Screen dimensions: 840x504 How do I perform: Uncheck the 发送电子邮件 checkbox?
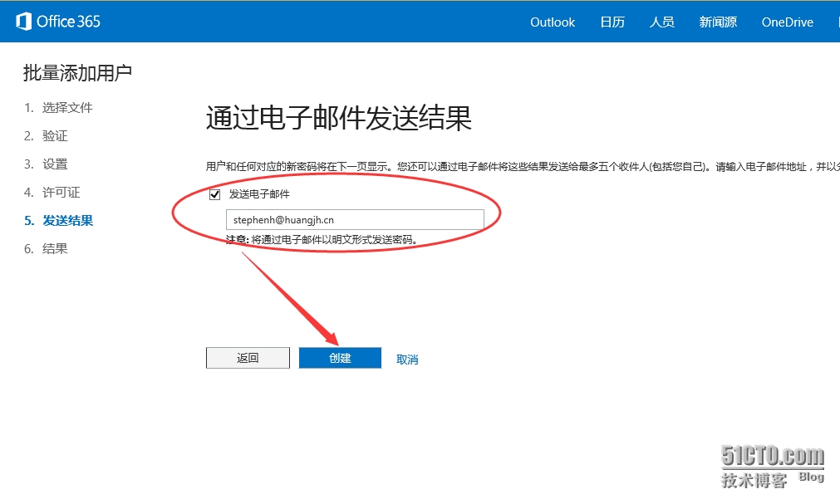[x=215, y=194]
